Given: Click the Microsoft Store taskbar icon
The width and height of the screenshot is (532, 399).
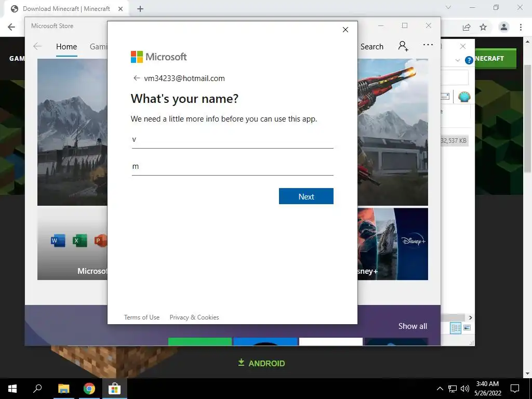Looking at the screenshot, I should 115,389.
